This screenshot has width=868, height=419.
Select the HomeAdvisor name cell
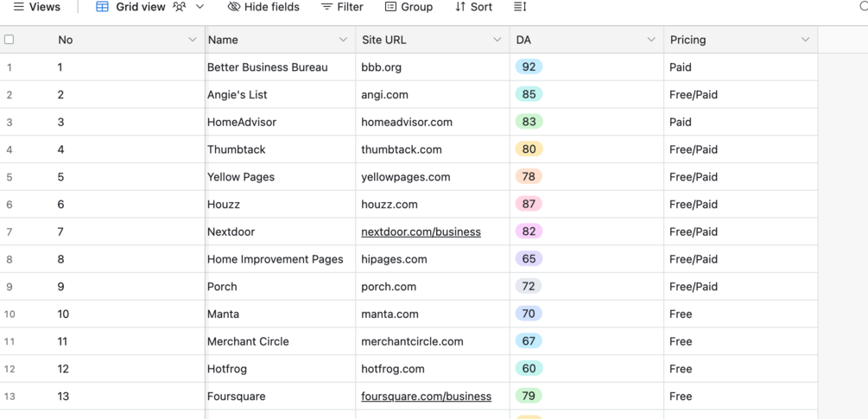(x=280, y=122)
